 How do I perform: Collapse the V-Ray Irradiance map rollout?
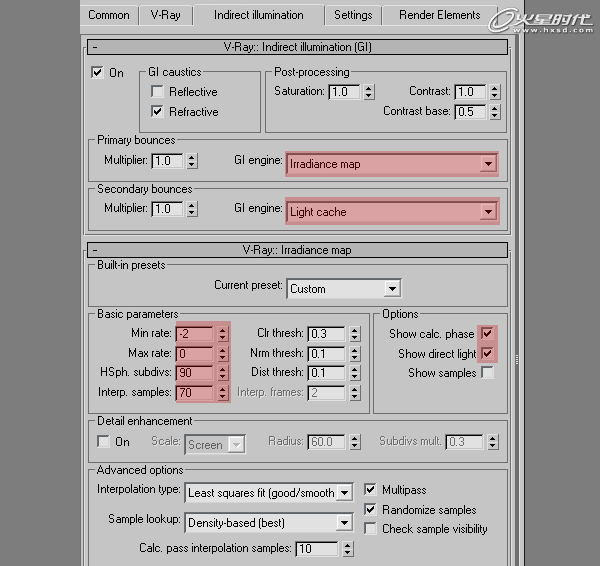click(297, 250)
